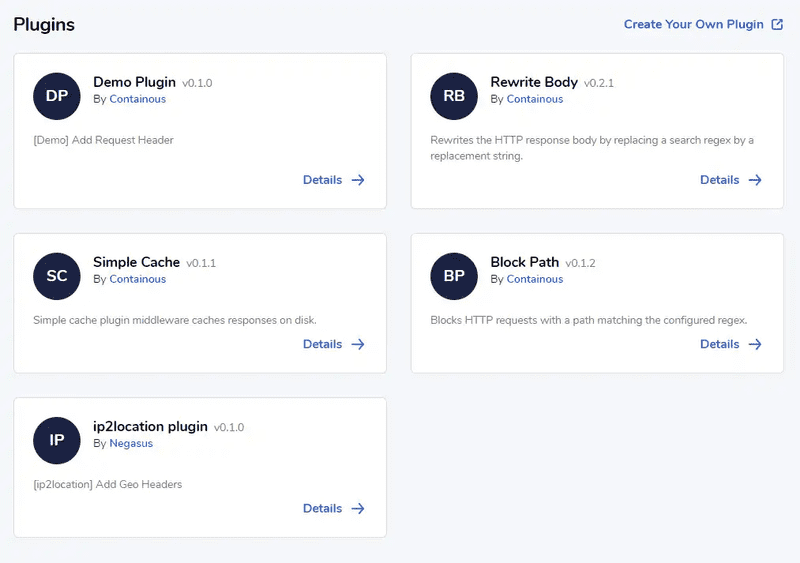
Task: Click the SC avatar icon for Simple Cache
Action: point(57,276)
